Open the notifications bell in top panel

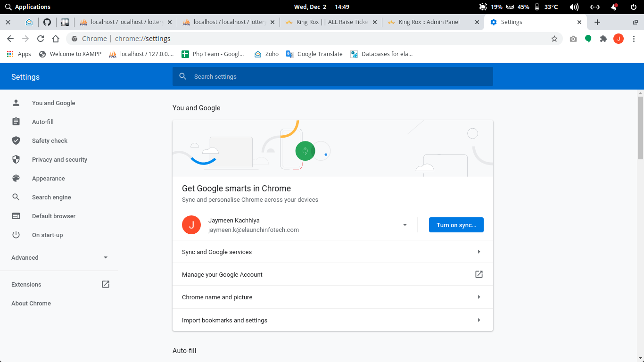point(614,7)
